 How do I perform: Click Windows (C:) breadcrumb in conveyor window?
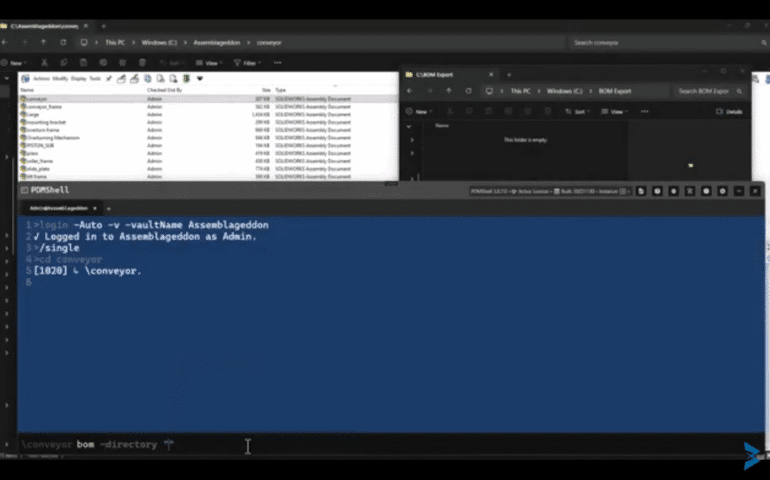pyautogui.click(x=159, y=43)
